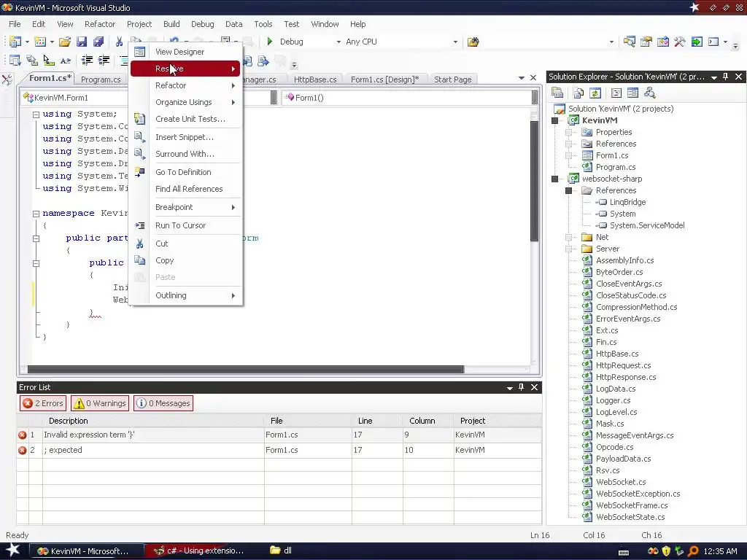
Task: Open the Toolbox hammer-and-wrench icon
Action: pyautogui.click(x=680, y=42)
